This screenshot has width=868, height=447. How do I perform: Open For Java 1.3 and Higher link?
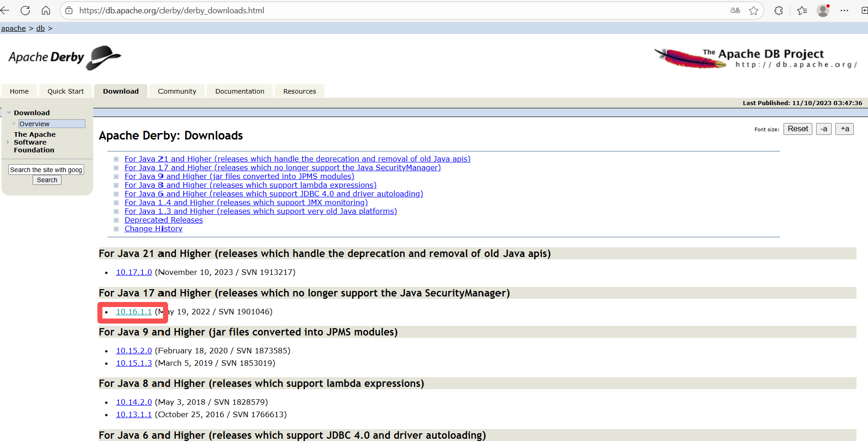[261, 211]
